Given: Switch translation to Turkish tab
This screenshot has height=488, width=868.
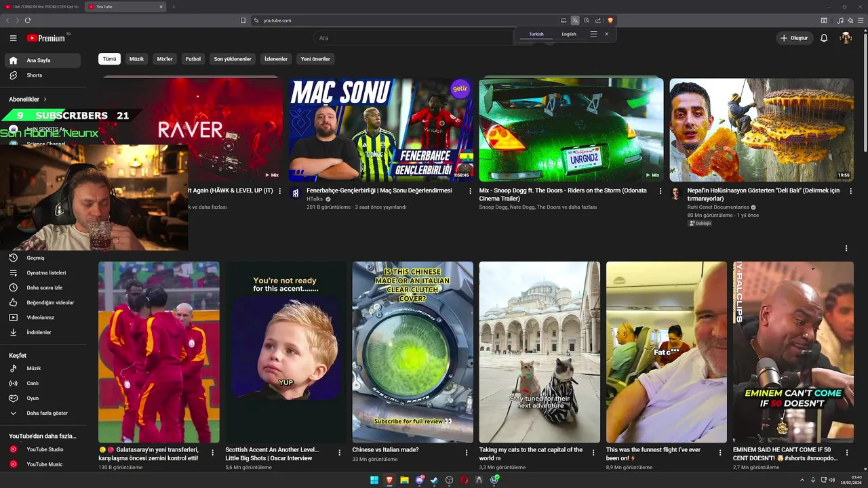Looking at the screenshot, I should tap(536, 34).
